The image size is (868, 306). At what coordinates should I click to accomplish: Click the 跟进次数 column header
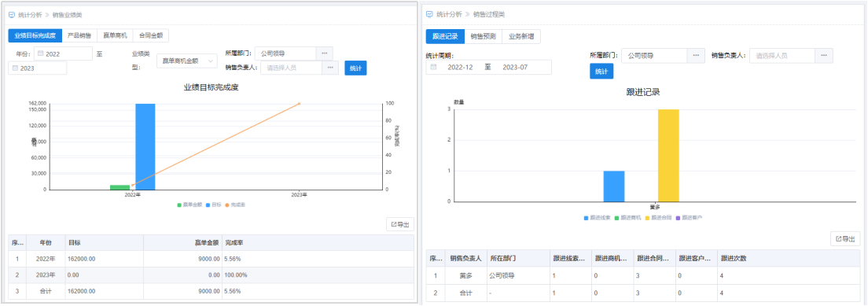click(x=789, y=258)
